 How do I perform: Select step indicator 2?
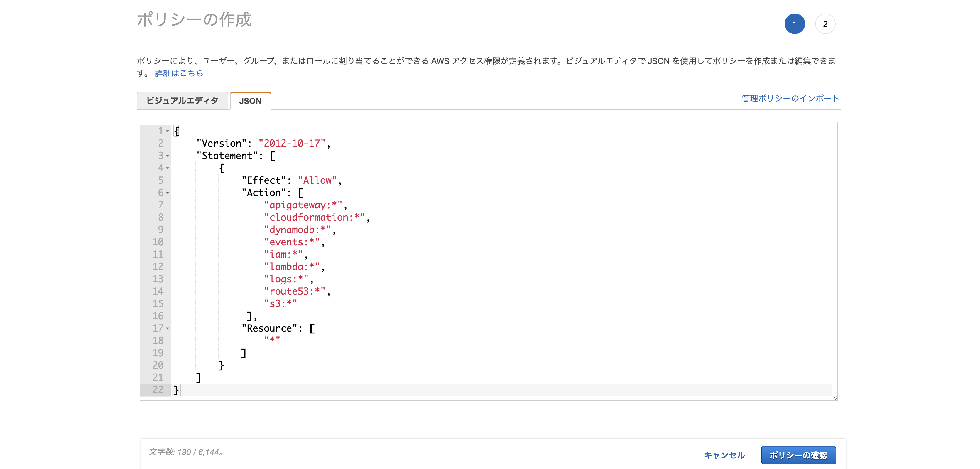tap(825, 23)
